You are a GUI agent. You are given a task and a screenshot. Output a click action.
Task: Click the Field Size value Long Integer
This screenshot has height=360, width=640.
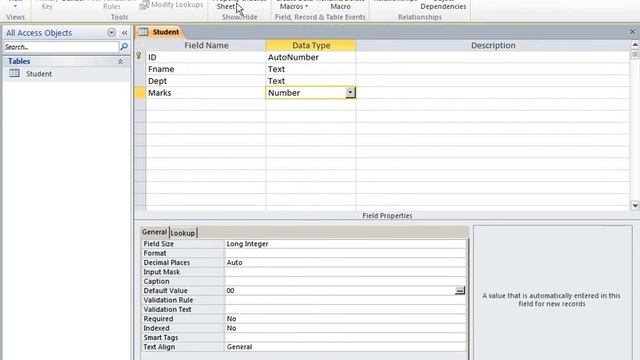(345, 244)
